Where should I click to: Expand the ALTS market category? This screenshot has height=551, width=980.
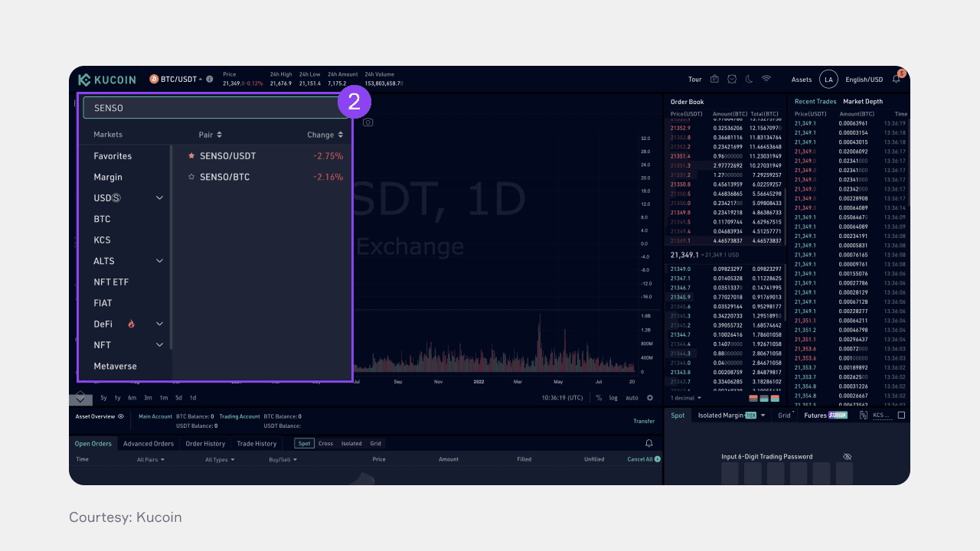click(x=160, y=261)
